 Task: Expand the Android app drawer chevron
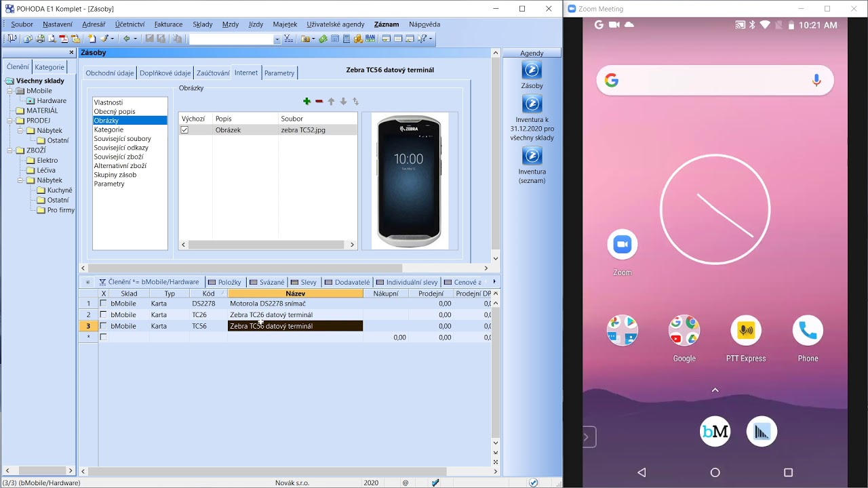coord(715,390)
